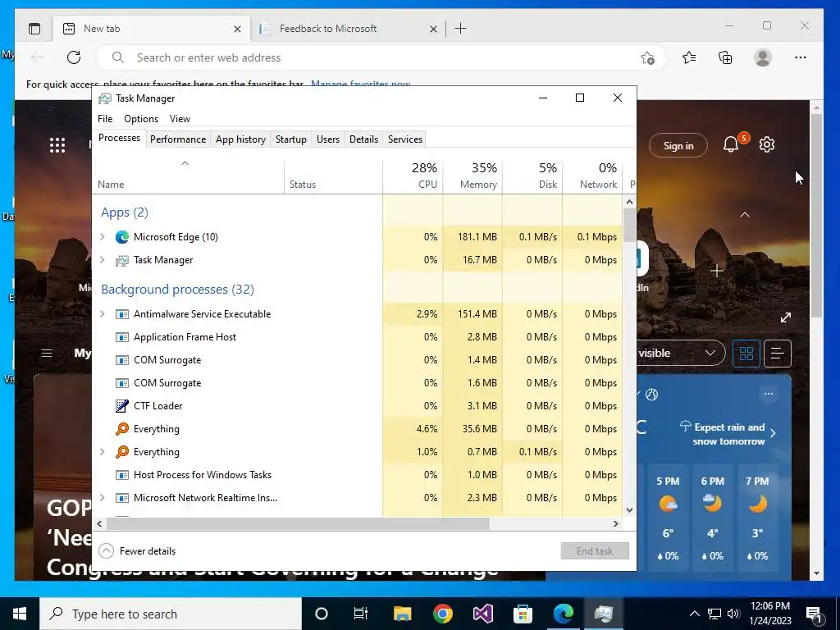Open the feed hamburger menu icon
This screenshot has width=840, height=630.
[x=47, y=353]
